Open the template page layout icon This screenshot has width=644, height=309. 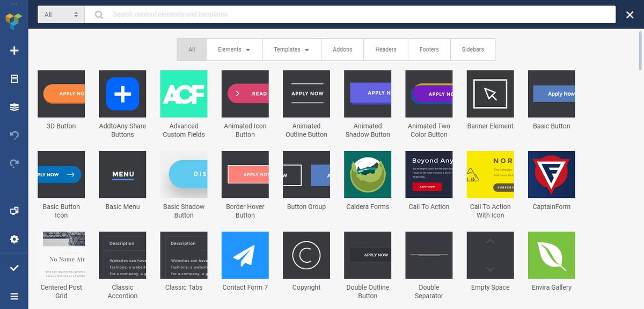coord(14,79)
